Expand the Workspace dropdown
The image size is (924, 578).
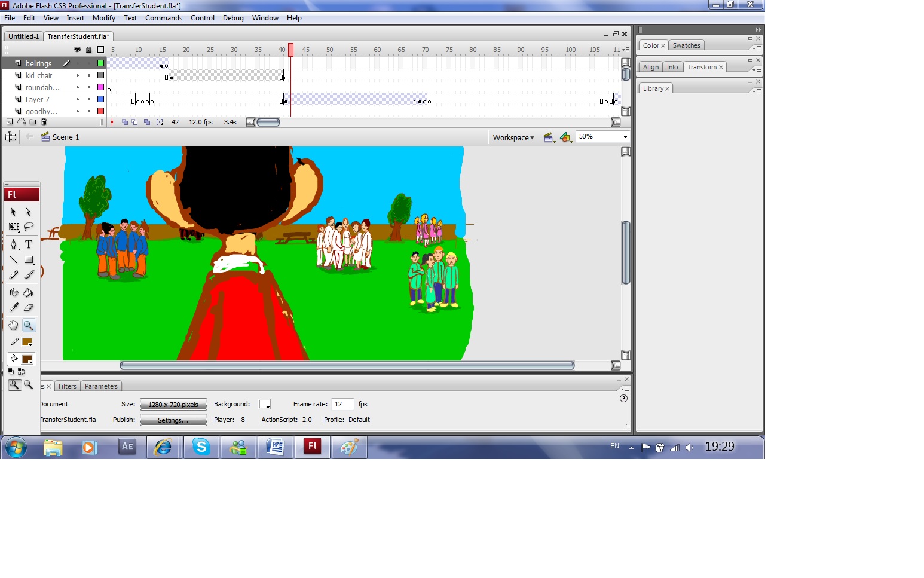click(x=513, y=137)
